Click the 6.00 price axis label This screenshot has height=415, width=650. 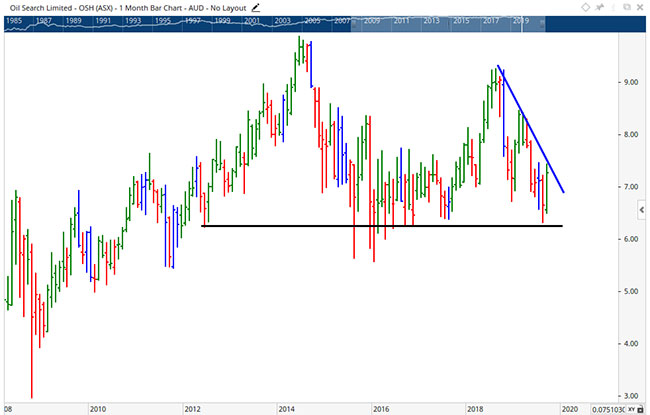tap(631, 239)
